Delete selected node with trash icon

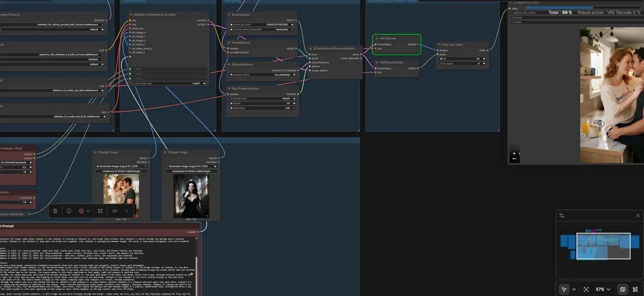tap(55, 211)
